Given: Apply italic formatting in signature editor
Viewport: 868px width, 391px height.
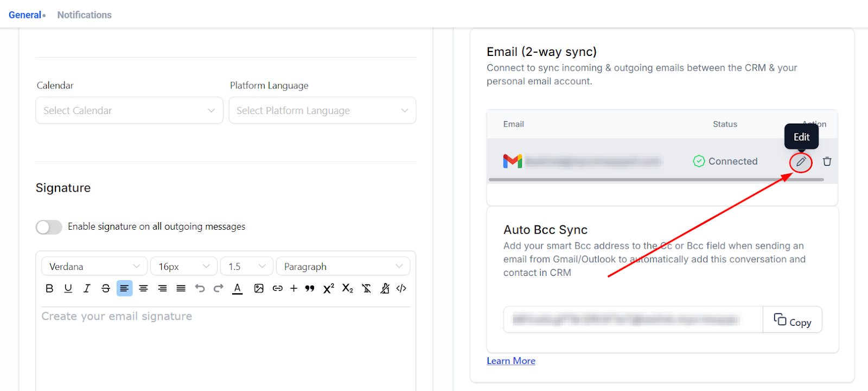Looking at the screenshot, I should 87,288.
